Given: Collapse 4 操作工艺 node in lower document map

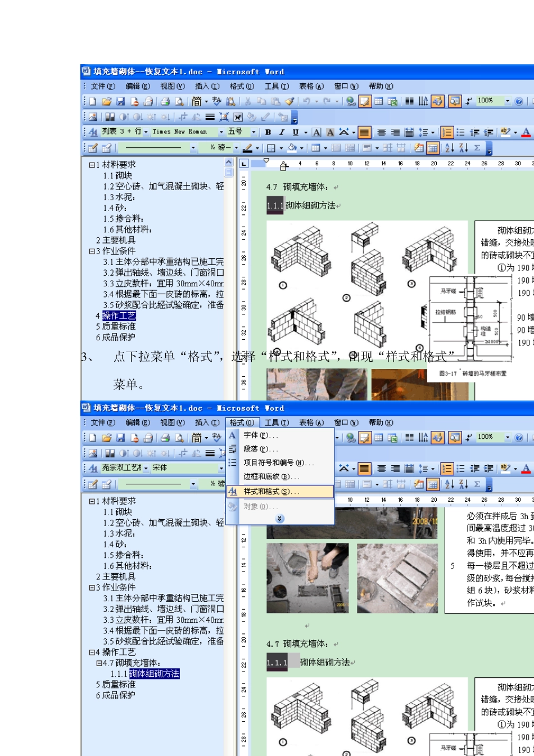Looking at the screenshot, I should coord(92,652).
